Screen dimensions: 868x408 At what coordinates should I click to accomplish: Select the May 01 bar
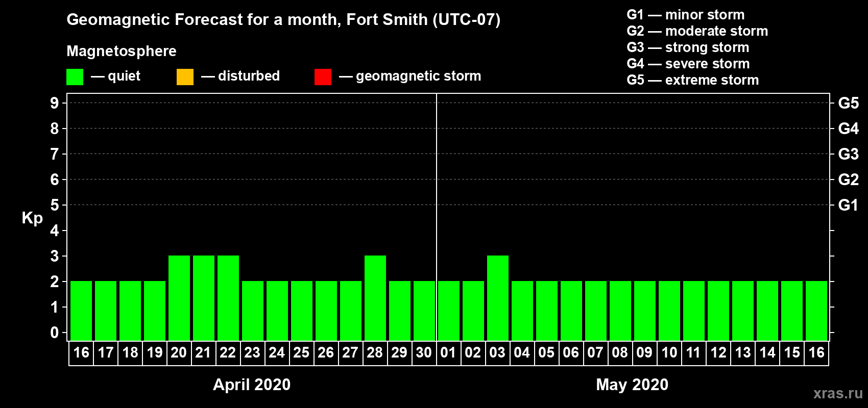pos(449,311)
